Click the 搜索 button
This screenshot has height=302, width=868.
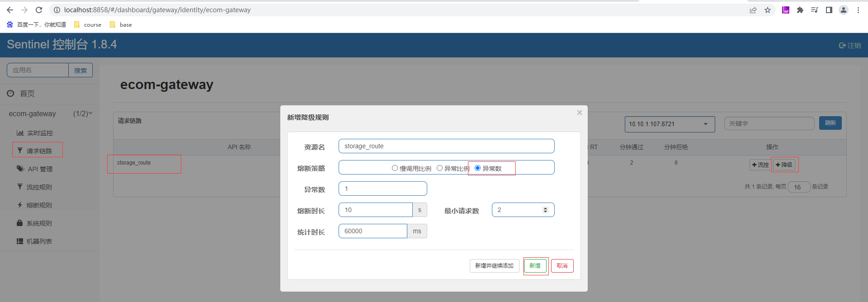[80, 70]
